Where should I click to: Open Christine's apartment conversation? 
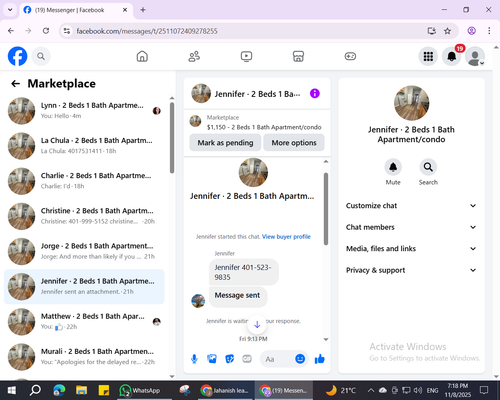pyautogui.click(x=84, y=216)
